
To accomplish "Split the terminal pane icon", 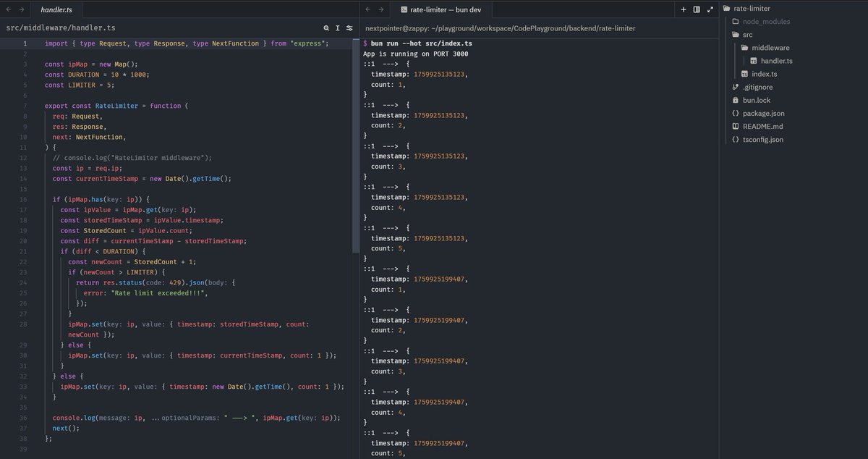I will (x=696, y=9).
